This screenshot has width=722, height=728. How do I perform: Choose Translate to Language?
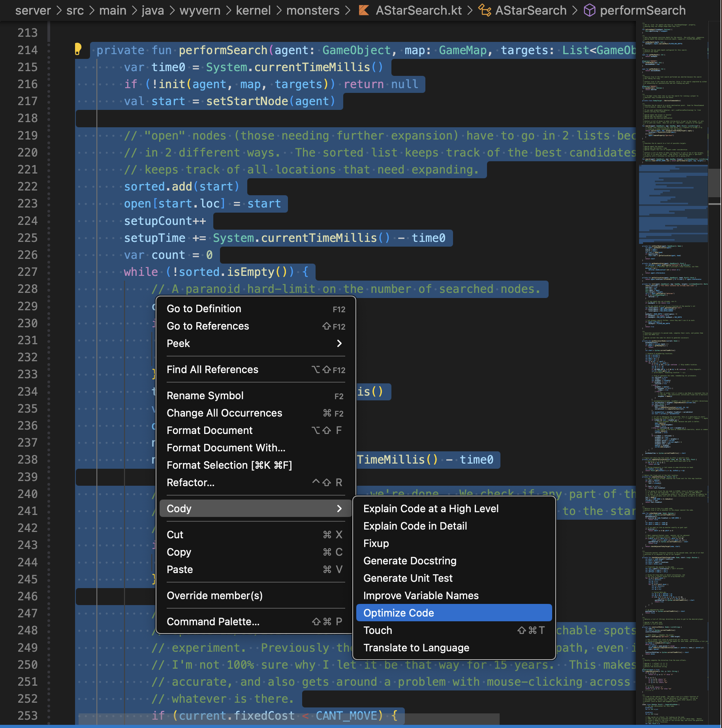tap(454, 648)
